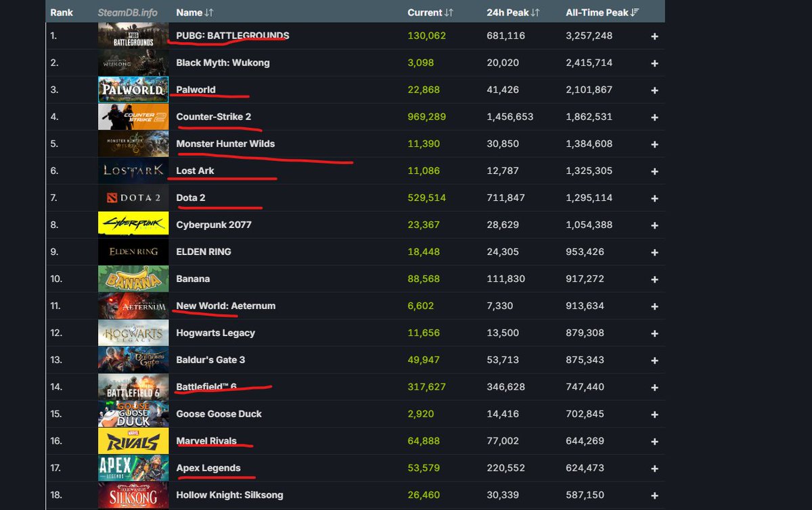Expand the Black Myth: Wukong row
Viewport: 812px width, 510px height.
tap(654, 63)
